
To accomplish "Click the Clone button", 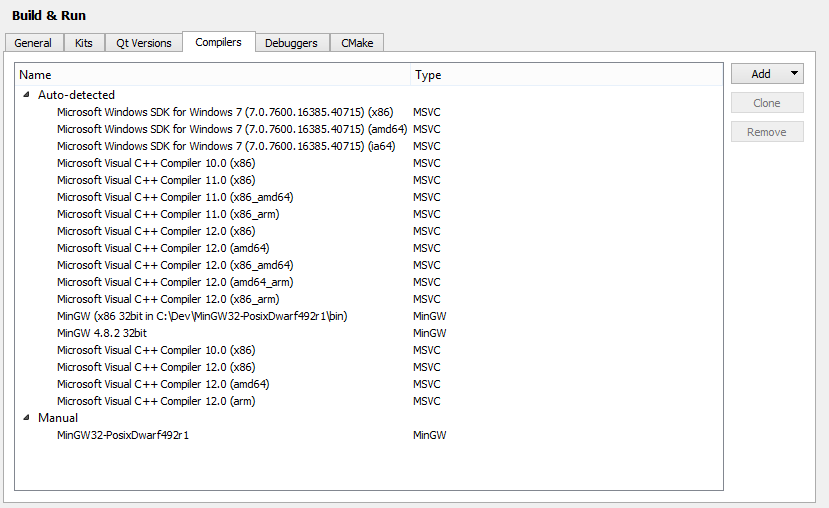I will click(x=767, y=103).
